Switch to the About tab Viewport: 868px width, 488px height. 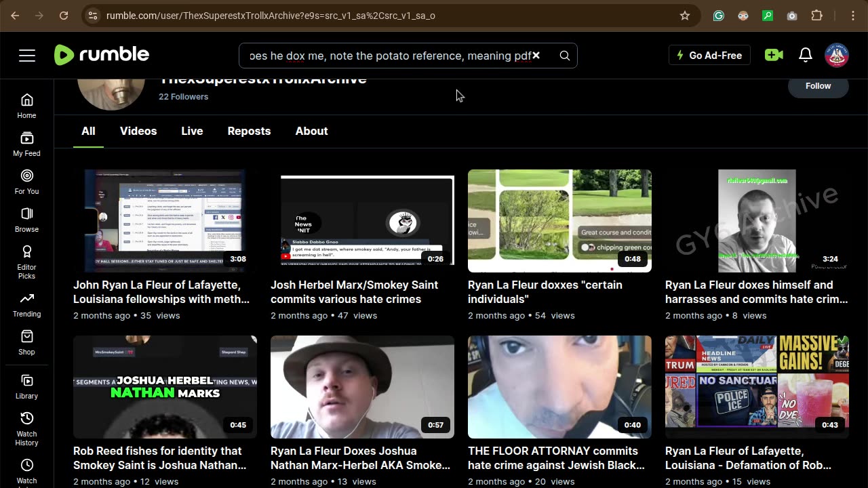[x=311, y=131]
